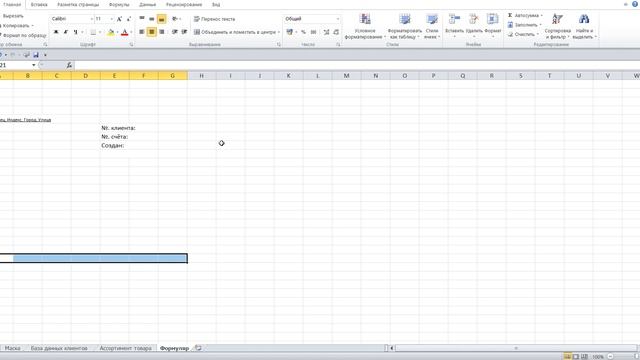The image size is (640, 360).
Task: Open Найти и выделить menu
Action: click(x=584, y=26)
